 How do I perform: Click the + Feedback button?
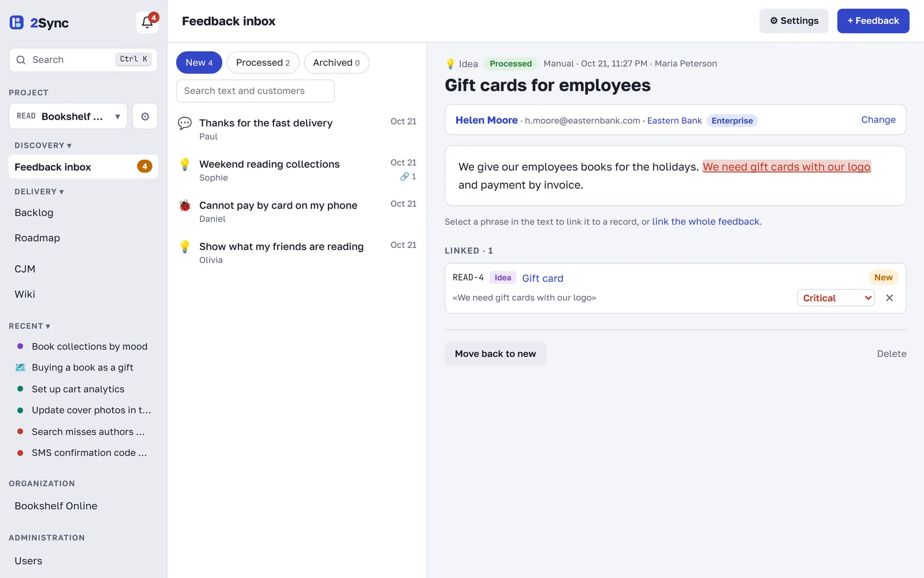click(x=873, y=21)
